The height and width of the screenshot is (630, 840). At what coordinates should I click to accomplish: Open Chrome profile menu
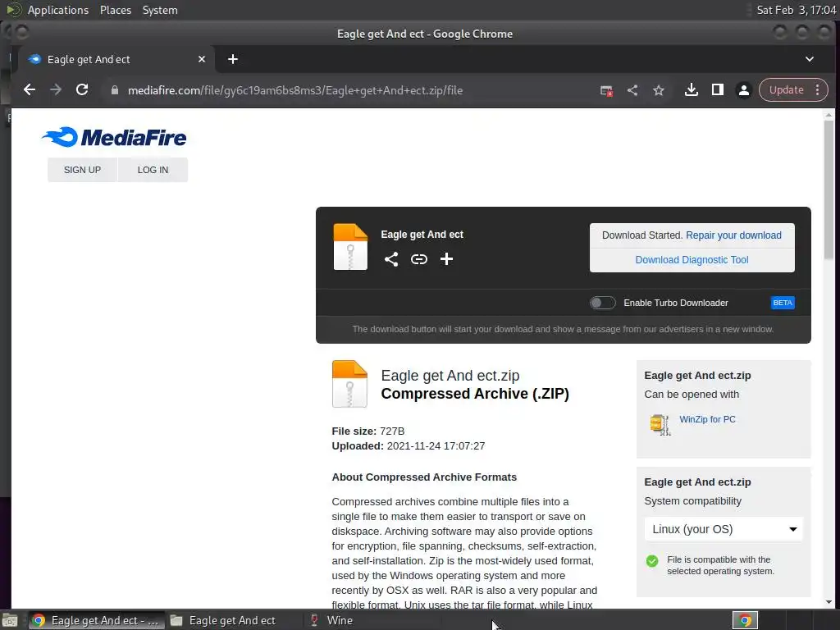743,90
